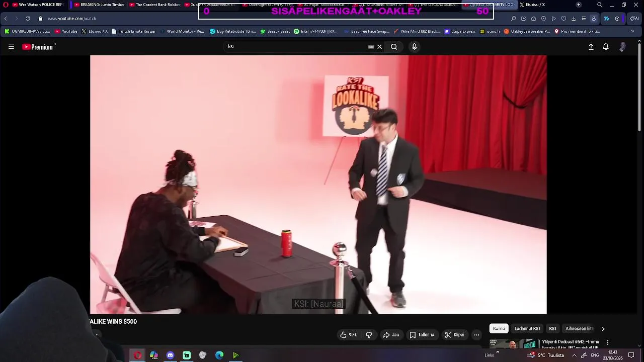644x362 pixels.
Task: Create a clip with Klippi
Action: pyautogui.click(x=454, y=335)
